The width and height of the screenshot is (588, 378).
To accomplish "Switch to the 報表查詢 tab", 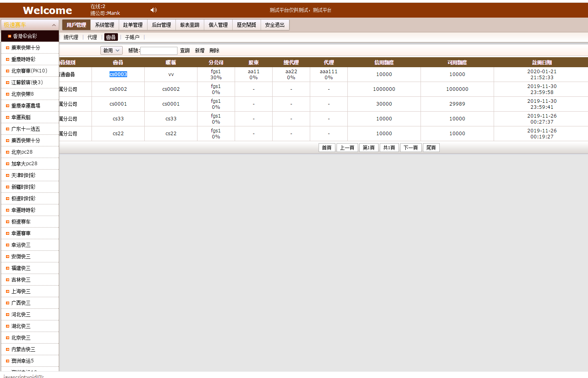I will click(x=189, y=25).
